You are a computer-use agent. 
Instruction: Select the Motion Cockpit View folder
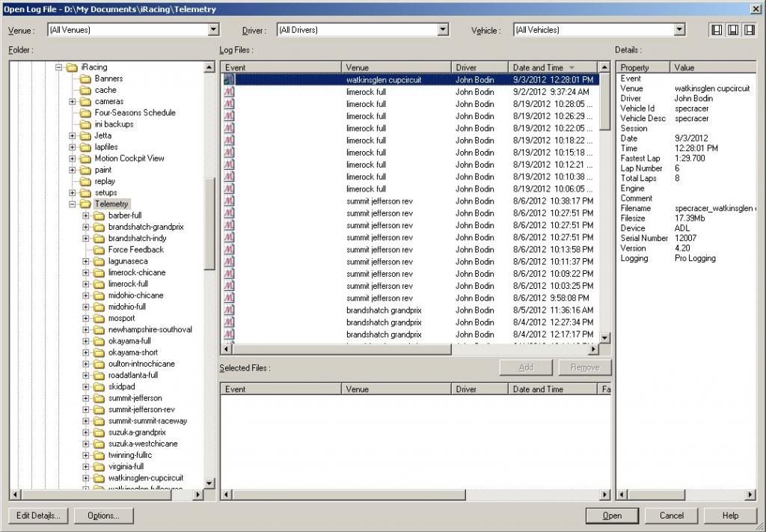(129, 159)
